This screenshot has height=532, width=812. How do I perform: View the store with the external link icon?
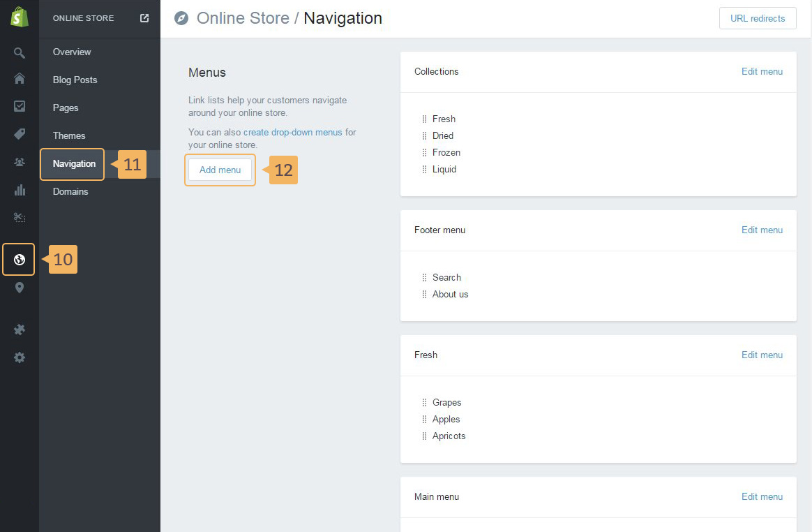point(144,18)
